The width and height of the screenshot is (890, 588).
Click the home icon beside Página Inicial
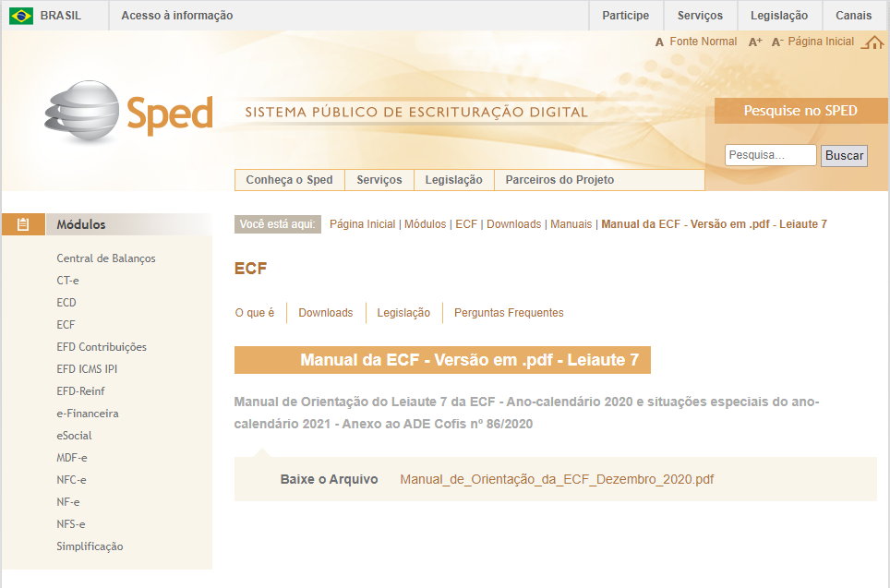tap(872, 42)
